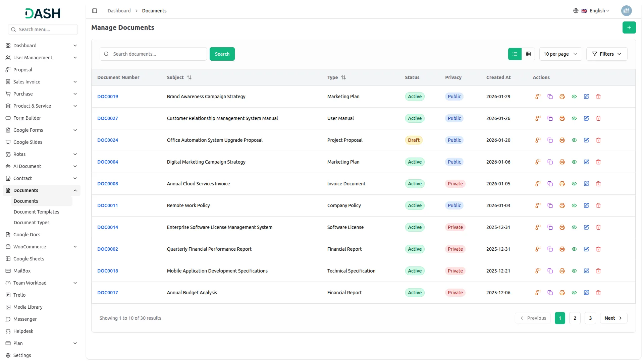Image resolution: width=644 pixels, height=362 pixels.
Task: Duplicate the DOC0024 Project Proposal
Action: (550, 140)
